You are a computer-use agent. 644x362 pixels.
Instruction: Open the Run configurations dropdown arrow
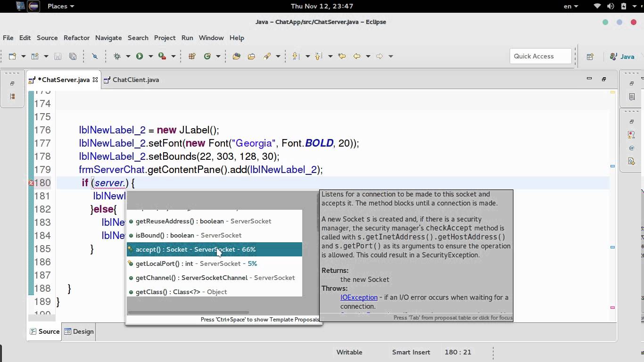tap(150, 56)
